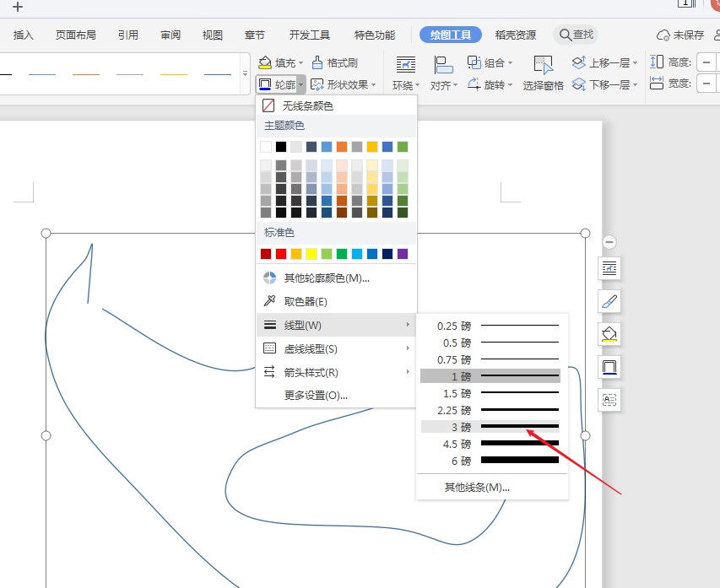Click the Bring Forward (上移一层) icon
The height and width of the screenshot is (588, 720).
point(578,62)
